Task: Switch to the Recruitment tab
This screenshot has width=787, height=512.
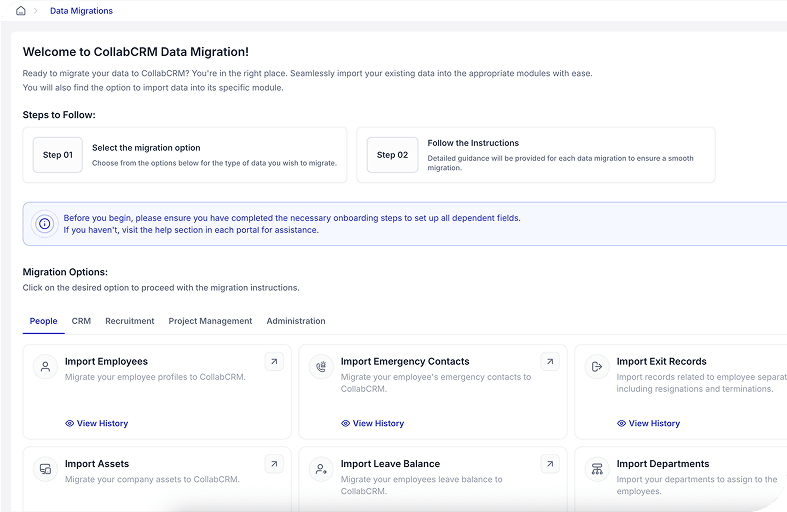Action: (130, 321)
